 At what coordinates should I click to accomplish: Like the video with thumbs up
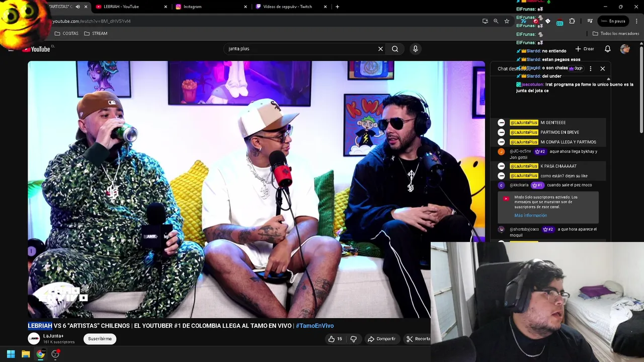[335, 339]
